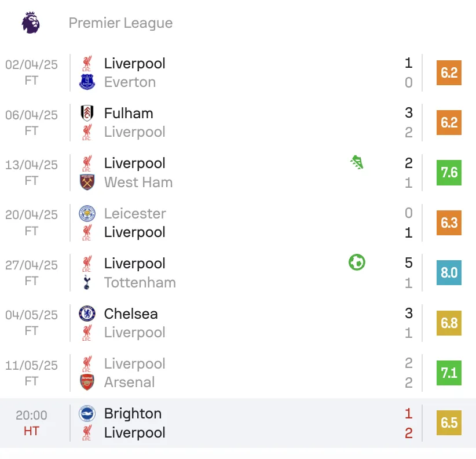
Task: Open the Fulham vs Liverpool match
Action: click(x=232, y=122)
